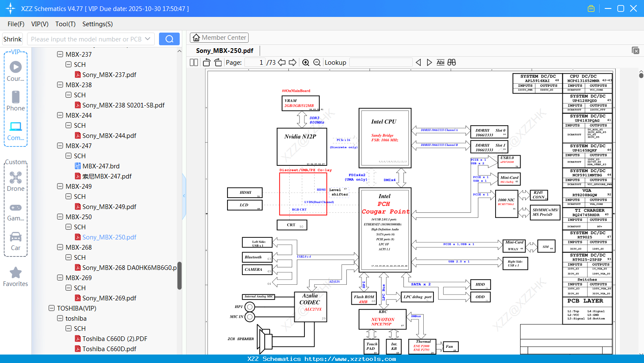The height and width of the screenshot is (363, 644).
Task: Zoom out of the schematic
Action: point(317,63)
